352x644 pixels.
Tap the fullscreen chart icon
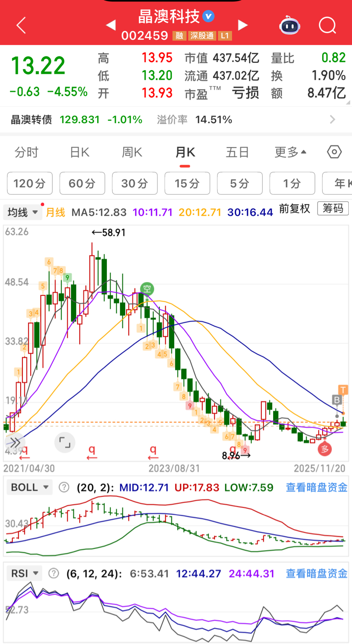coord(64,442)
